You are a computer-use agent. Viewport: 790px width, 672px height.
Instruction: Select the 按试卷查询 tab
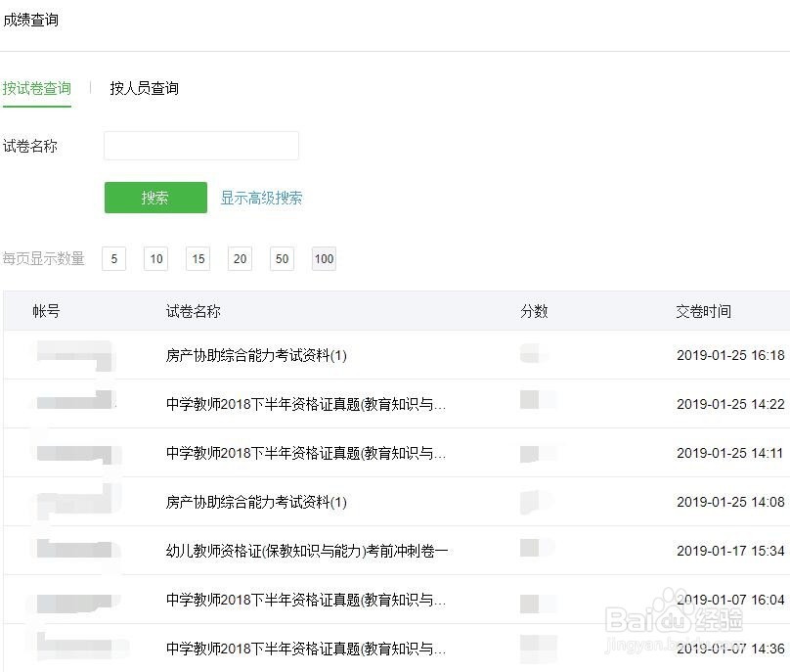(37, 88)
